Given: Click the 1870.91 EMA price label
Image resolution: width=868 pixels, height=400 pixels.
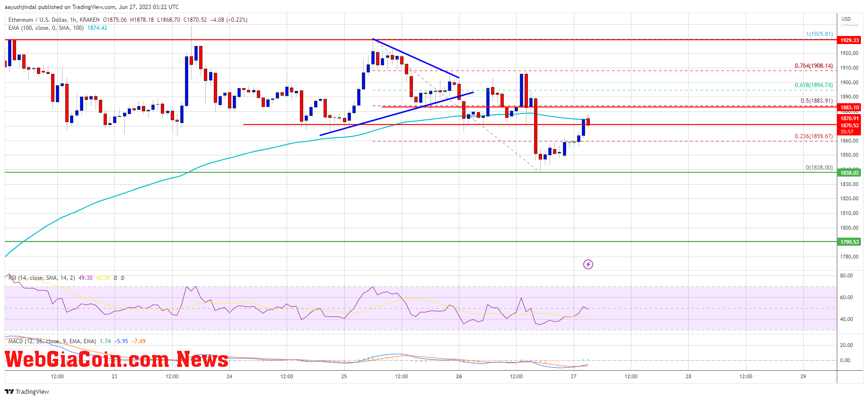Looking at the screenshot, I should [x=850, y=118].
